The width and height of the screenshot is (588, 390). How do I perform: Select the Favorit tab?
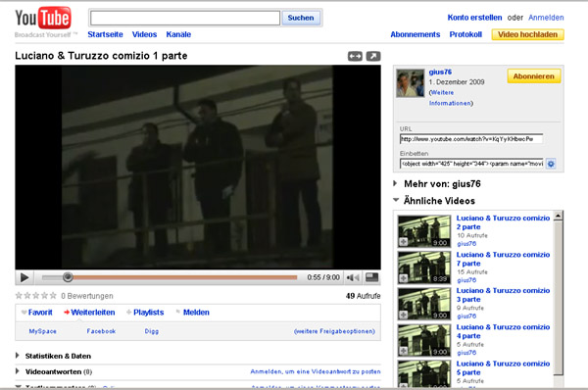37,313
